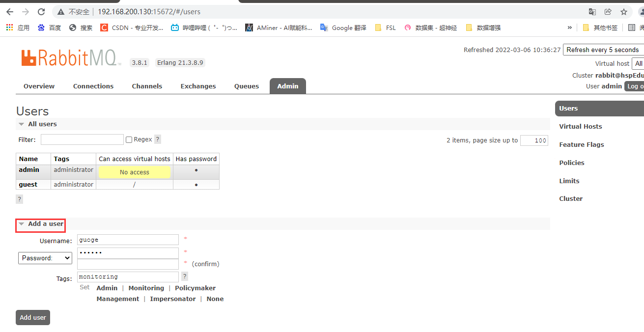Screen dimensions: 644x332
Task: Click the browser back arrow
Action: (10, 12)
